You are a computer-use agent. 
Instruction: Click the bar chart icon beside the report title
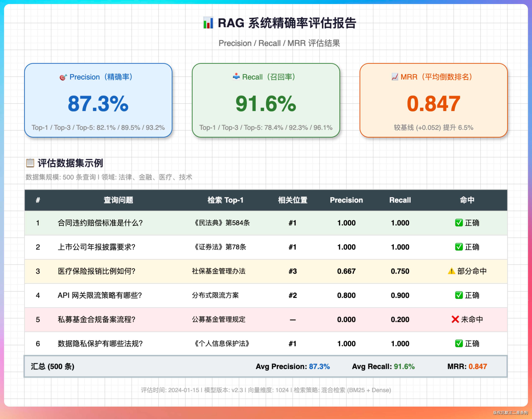click(208, 23)
